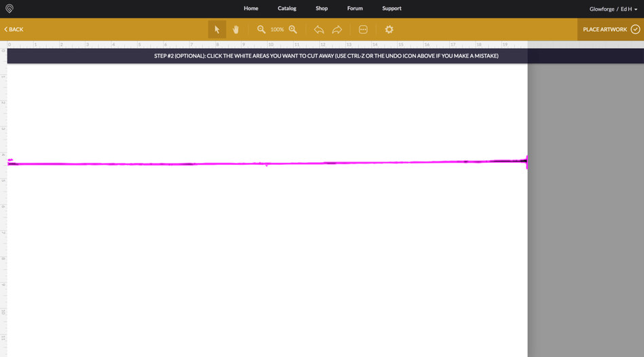Open the Catalog menu

pos(286,8)
